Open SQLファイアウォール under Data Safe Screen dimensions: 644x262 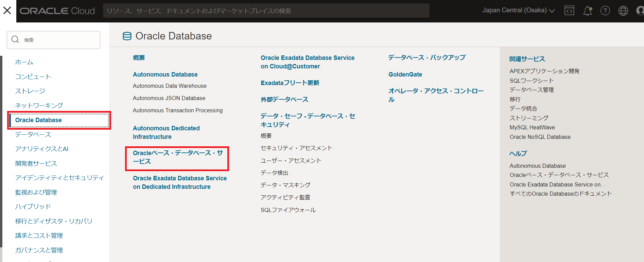[288, 210]
